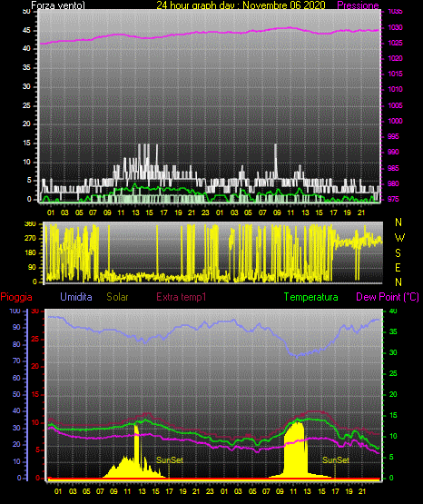Click the green 'Temperatura' legend label
The width and height of the screenshot is (423, 504).
point(311,297)
